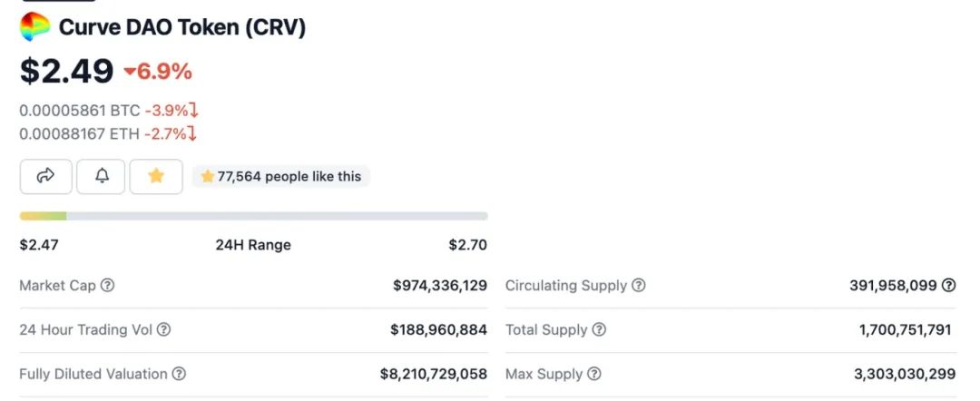The height and width of the screenshot is (401, 980).
Task: Open Fully Diluted Valuation help icon
Action: click(x=179, y=374)
